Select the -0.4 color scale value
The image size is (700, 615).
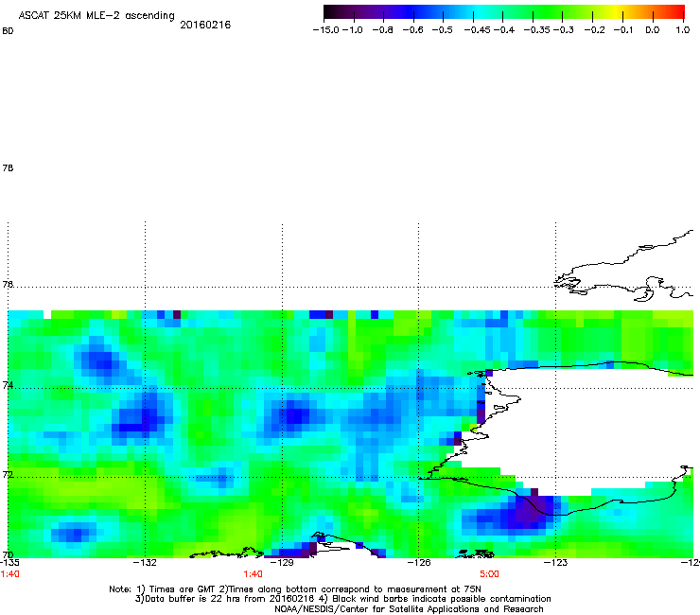(x=504, y=30)
